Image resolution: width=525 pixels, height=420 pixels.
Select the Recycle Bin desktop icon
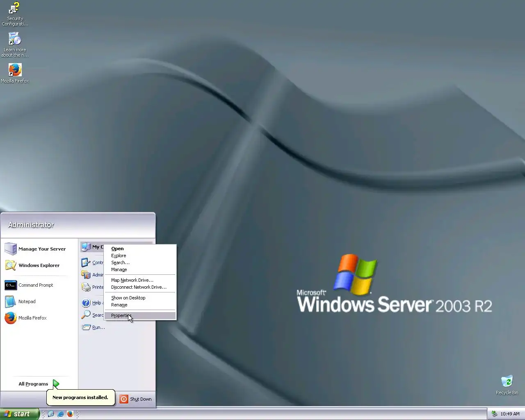(x=507, y=385)
